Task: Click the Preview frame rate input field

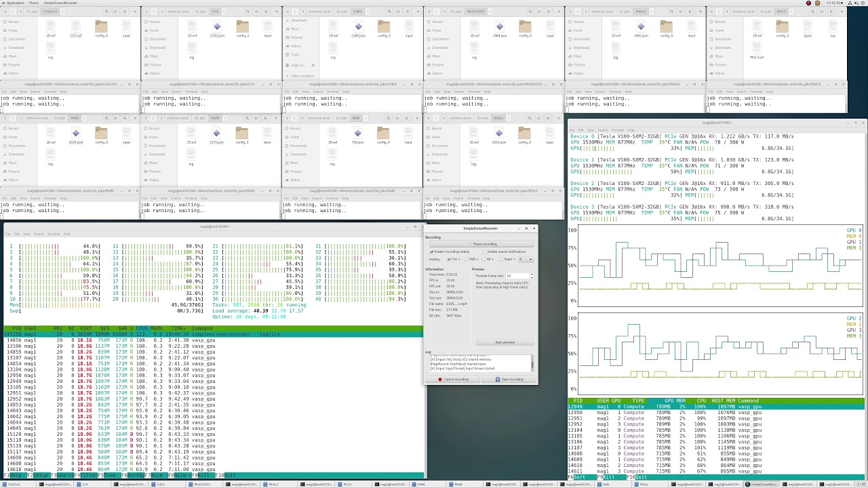Action: coord(517,276)
